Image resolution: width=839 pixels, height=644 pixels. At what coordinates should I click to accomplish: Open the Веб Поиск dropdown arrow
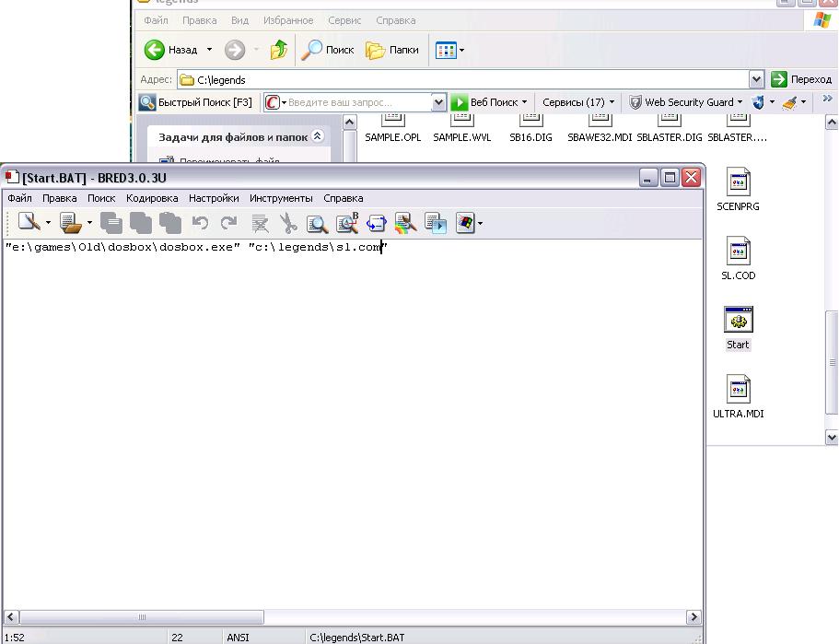click(x=524, y=102)
